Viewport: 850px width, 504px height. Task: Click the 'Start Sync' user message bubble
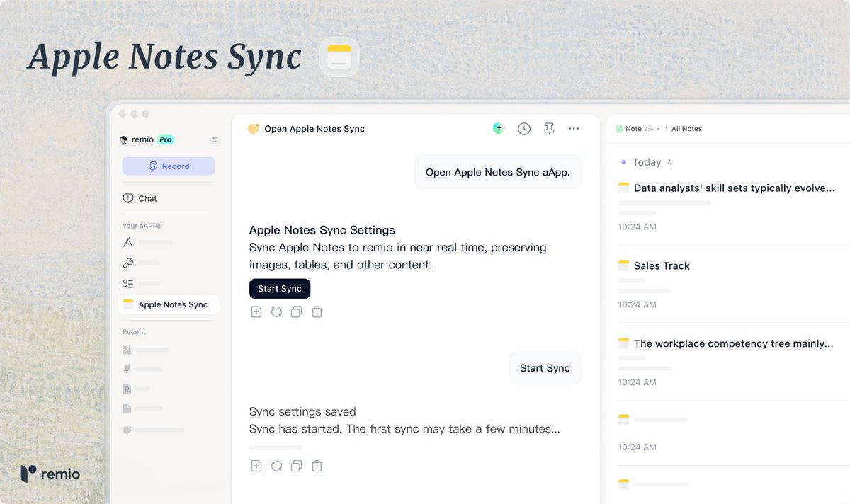[x=545, y=368]
